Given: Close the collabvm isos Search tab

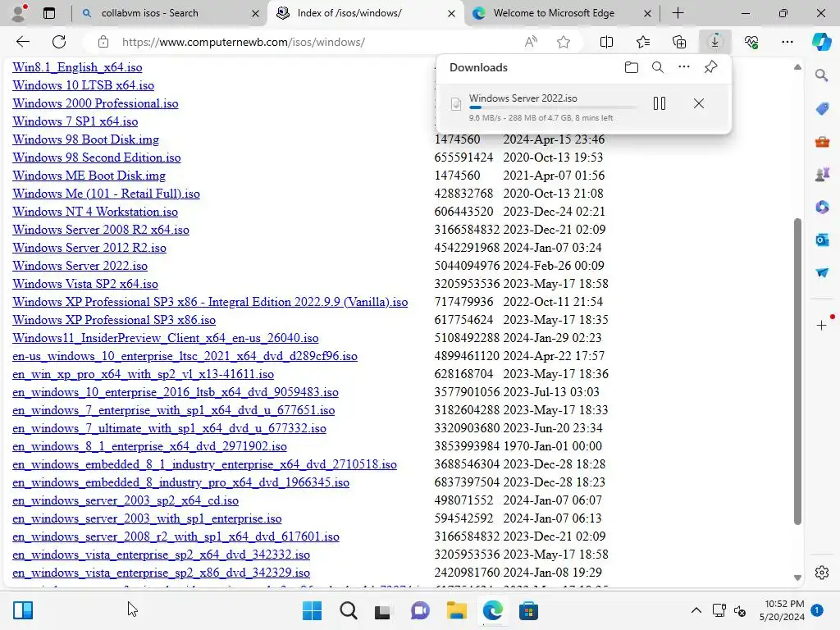Looking at the screenshot, I should point(256,13).
